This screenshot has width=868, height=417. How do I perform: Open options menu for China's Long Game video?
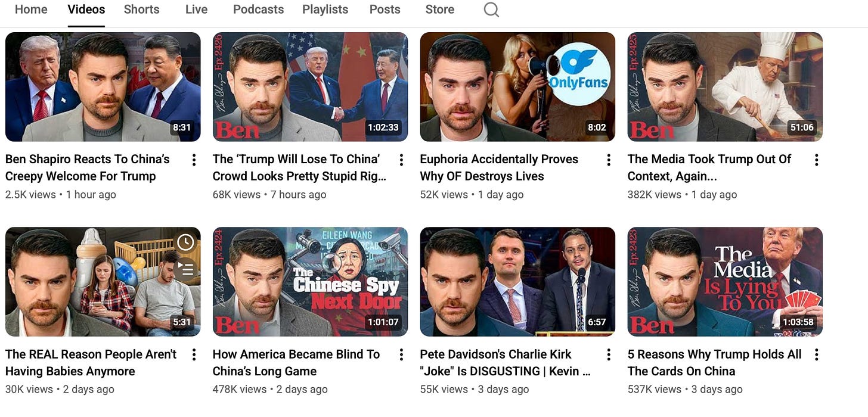(401, 355)
